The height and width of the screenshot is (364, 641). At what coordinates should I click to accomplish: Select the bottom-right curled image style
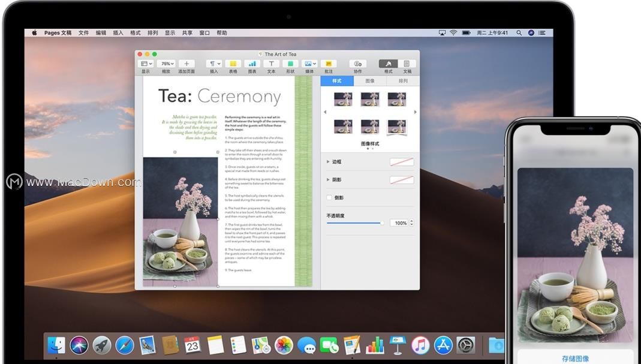(x=397, y=127)
